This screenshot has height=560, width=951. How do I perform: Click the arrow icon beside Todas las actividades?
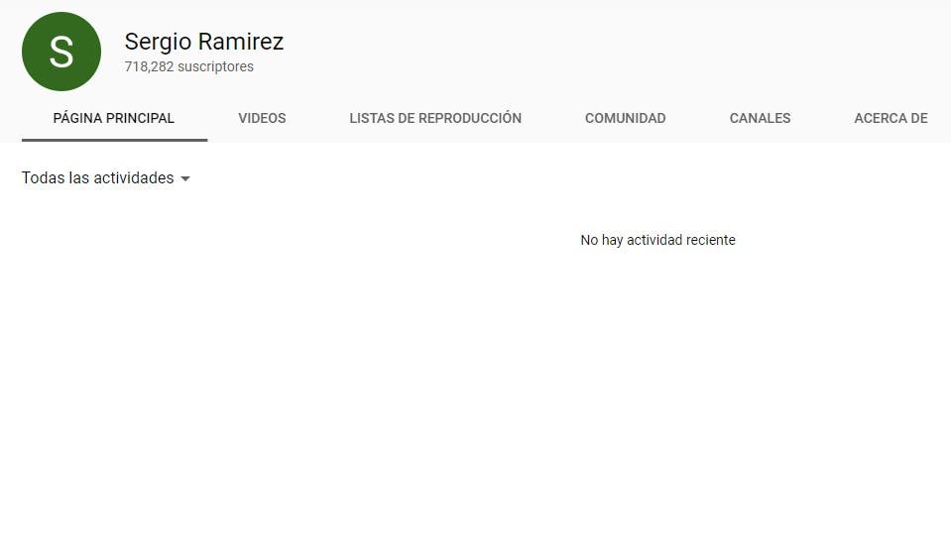coord(185,179)
